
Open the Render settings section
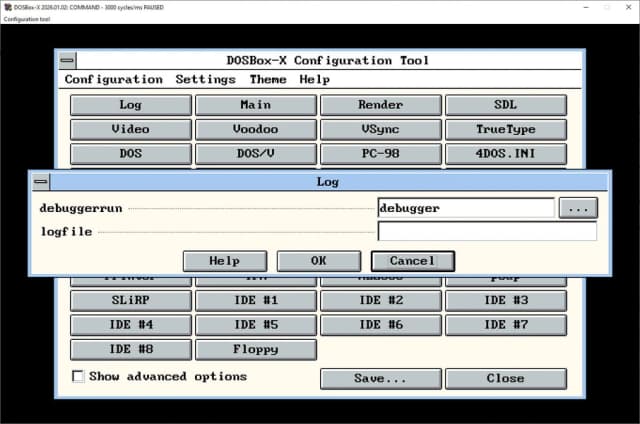381,105
